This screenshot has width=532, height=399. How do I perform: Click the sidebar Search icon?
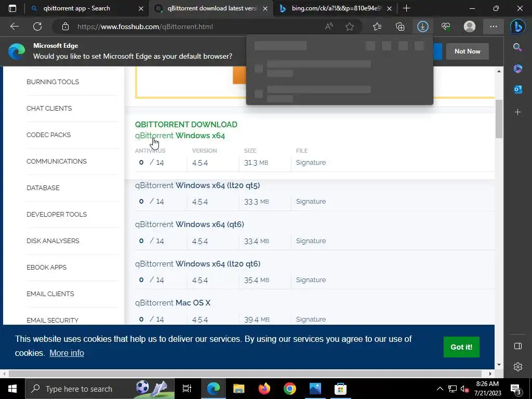517,47
